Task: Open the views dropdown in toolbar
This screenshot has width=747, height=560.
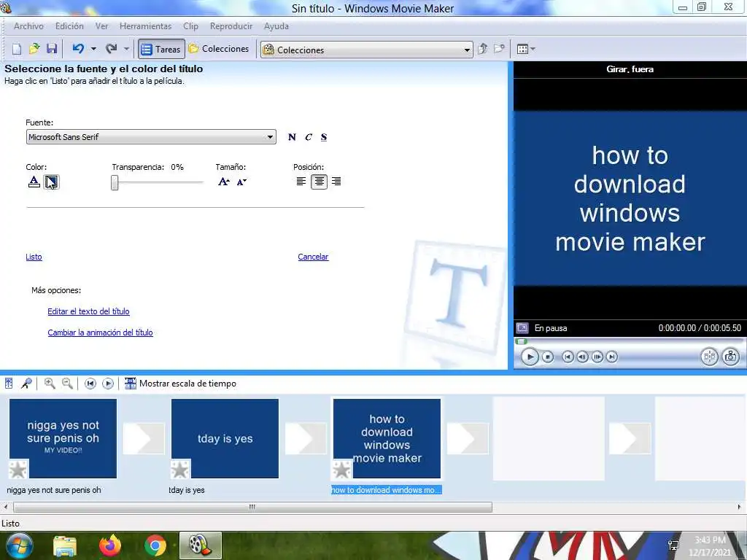Action: point(526,49)
